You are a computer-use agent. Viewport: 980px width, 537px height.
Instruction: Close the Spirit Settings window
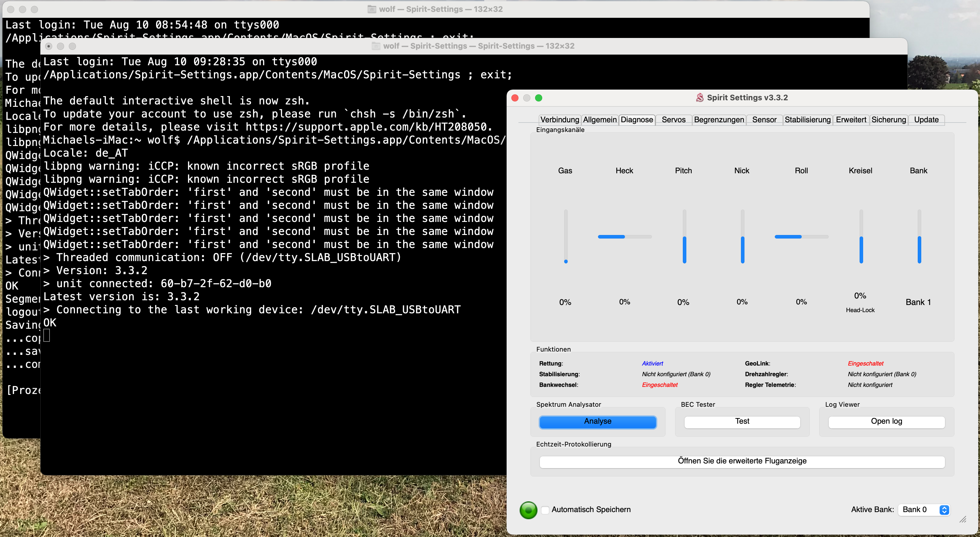(515, 98)
